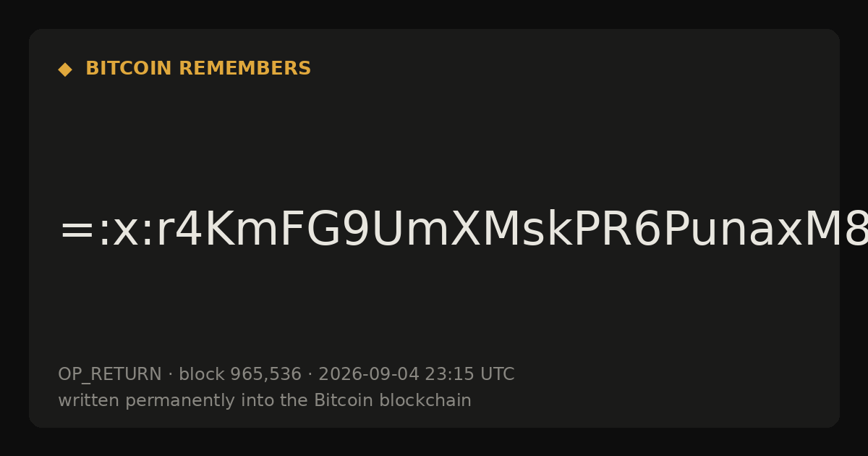The image size is (868, 456).
Task: Open block 965,536 reference
Action: [x=239, y=374]
